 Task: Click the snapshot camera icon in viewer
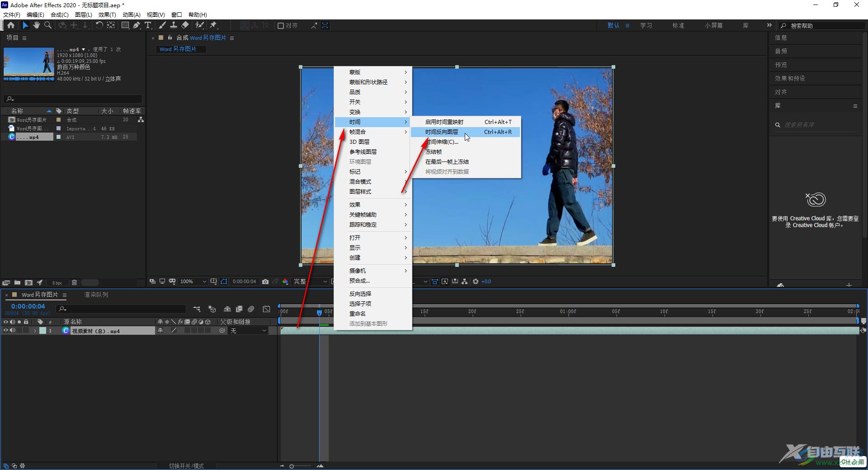(265, 281)
